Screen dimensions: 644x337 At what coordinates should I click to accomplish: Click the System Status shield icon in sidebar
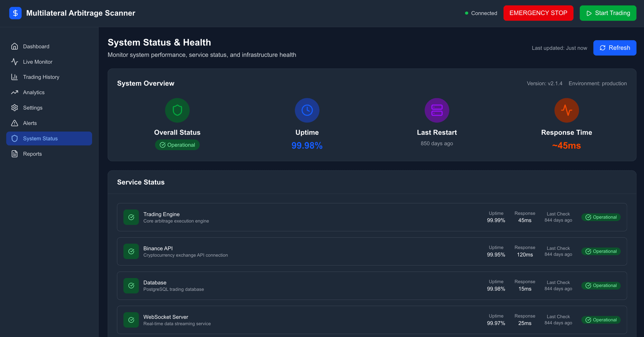(14, 139)
